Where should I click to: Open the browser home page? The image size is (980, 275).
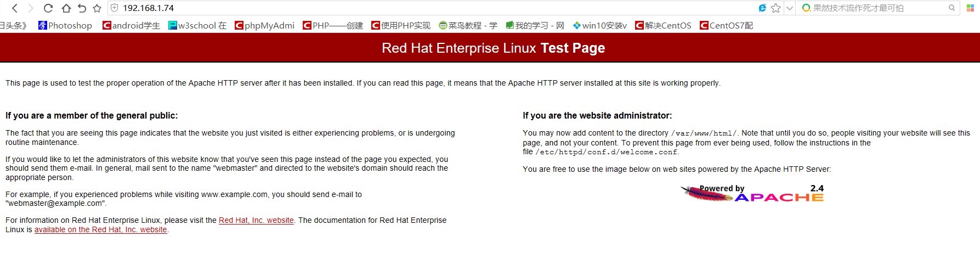66,8
